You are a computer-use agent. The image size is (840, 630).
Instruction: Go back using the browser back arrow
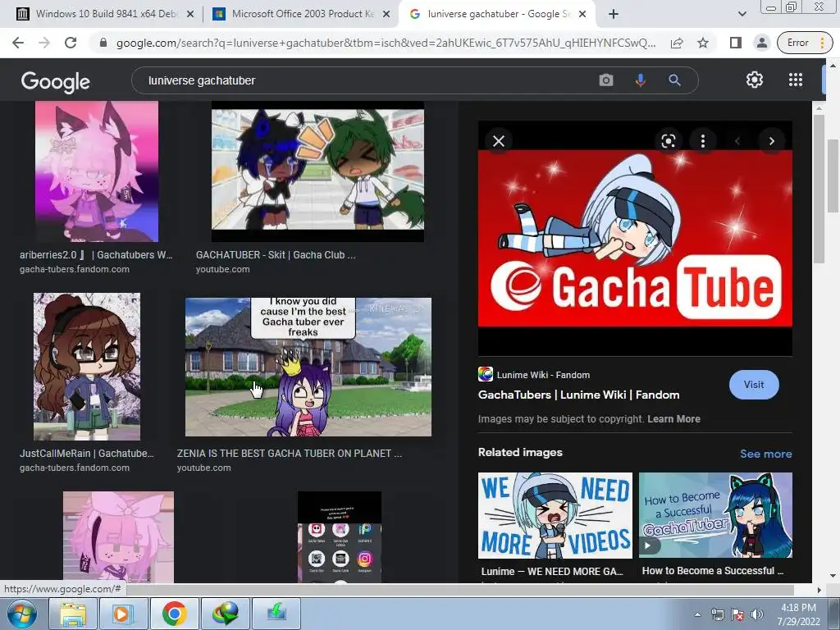click(18, 43)
